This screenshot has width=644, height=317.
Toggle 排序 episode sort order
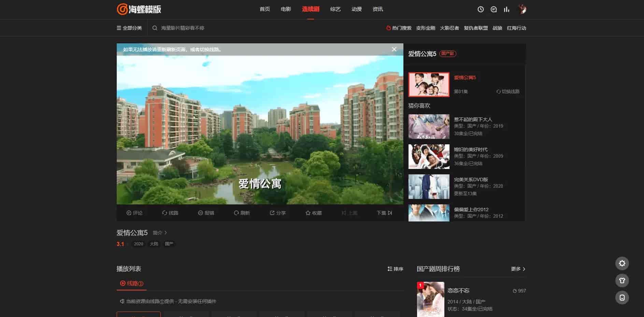coord(395,269)
